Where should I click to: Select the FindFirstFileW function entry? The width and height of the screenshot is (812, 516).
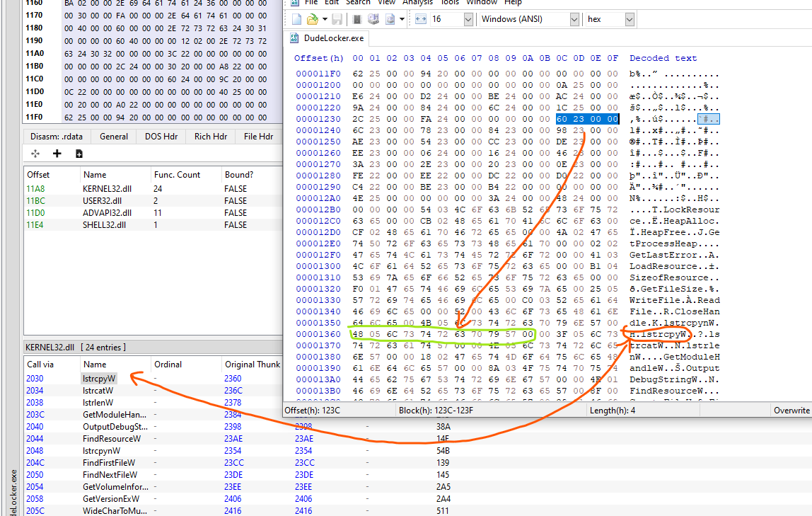click(x=109, y=463)
